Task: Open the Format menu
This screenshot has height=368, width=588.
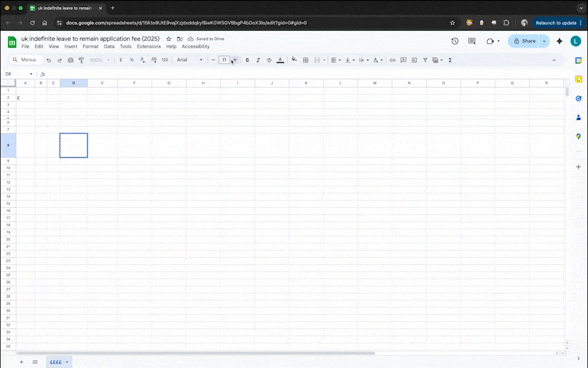Action: [91, 46]
